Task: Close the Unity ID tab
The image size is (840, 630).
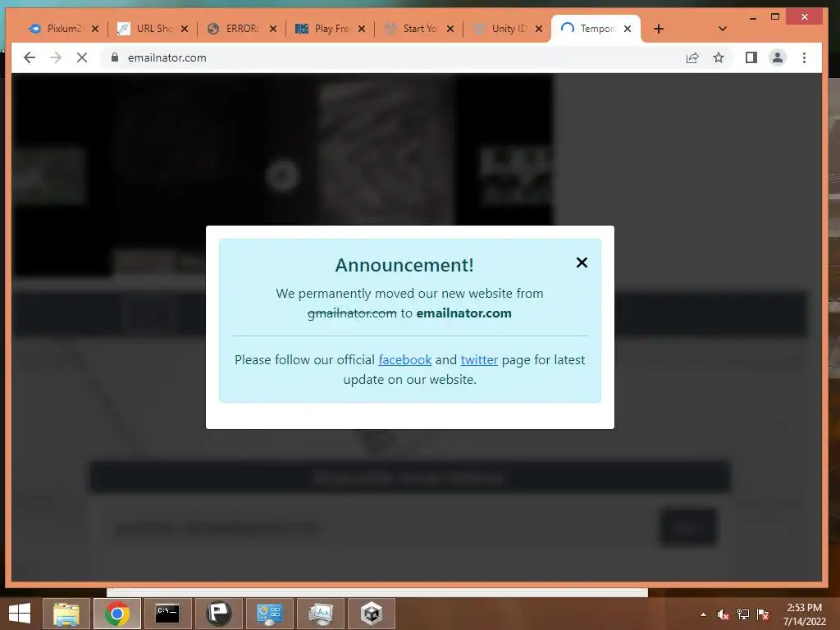Action: [539, 29]
